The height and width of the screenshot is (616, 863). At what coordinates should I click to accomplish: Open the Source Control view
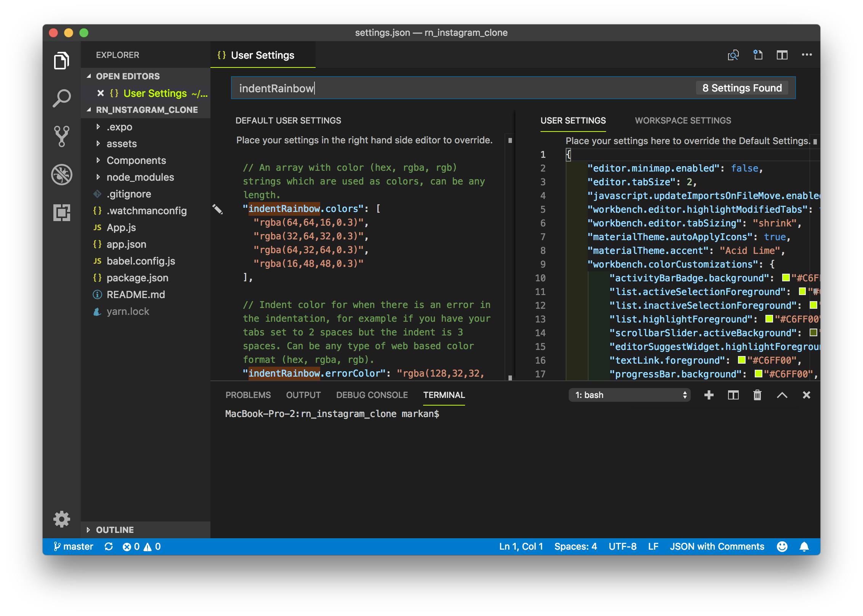61,136
